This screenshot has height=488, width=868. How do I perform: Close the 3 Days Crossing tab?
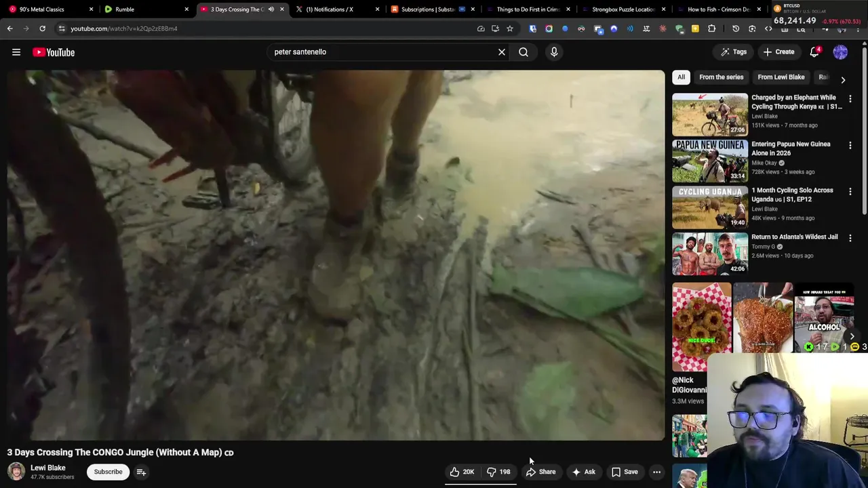[281, 9]
